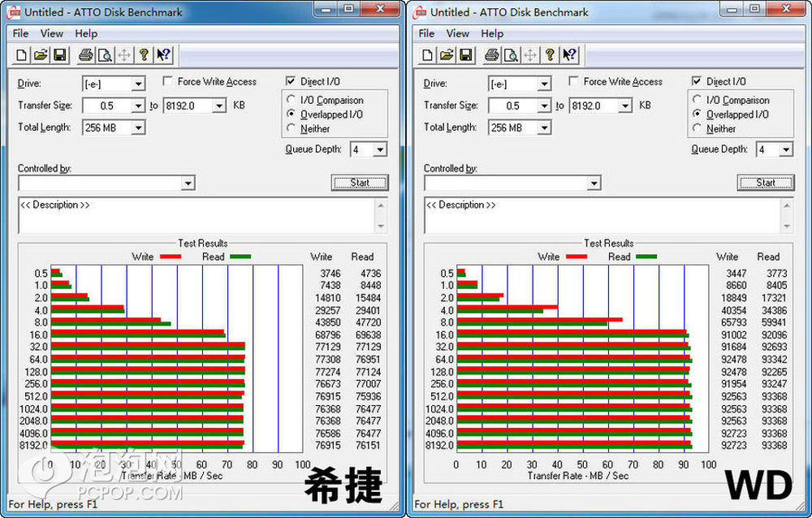This screenshot has width=812, height=518.
Task: Toggle Direct I/O checkbox in right (WD) window
Action: [x=697, y=81]
